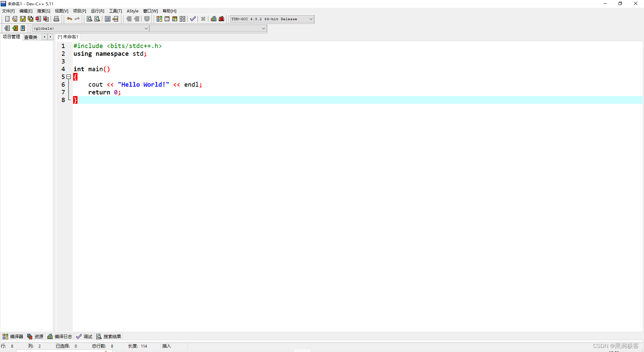The image size is (644, 352).
Task: Click the Run program icon
Action: coord(167,19)
